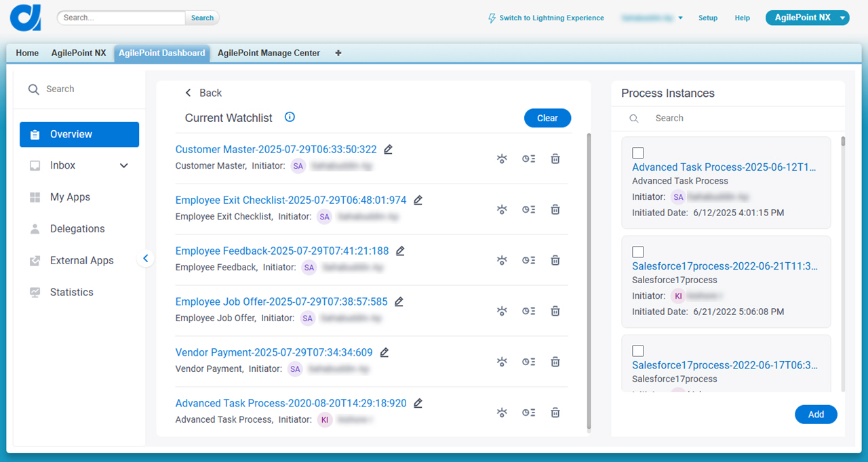The image size is (868, 462).
Task: Go Back from the watchlist view
Action: pos(203,93)
